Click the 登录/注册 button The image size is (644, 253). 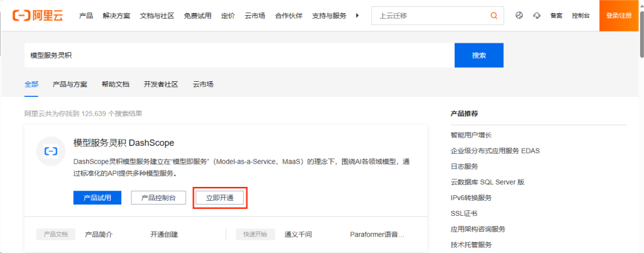point(619,16)
